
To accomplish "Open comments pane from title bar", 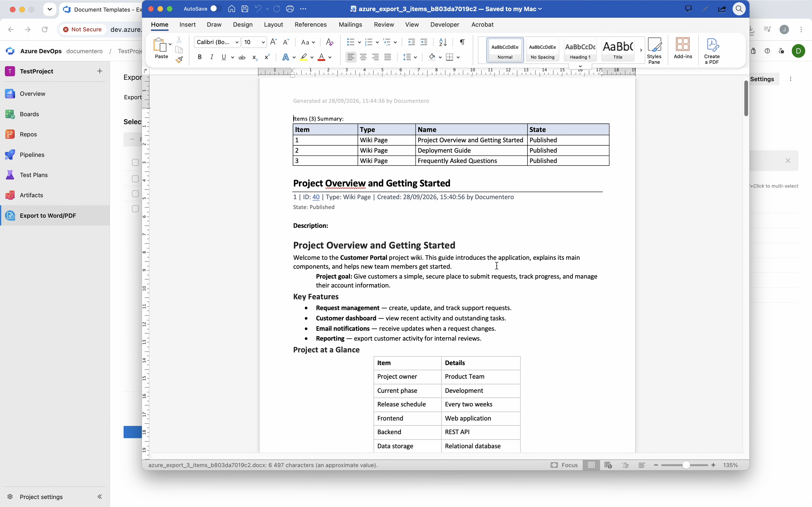I will coord(688,9).
